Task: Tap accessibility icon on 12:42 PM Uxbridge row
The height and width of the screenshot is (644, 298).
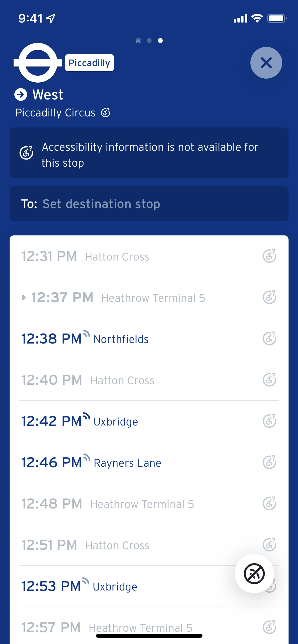Action: click(x=269, y=421)
